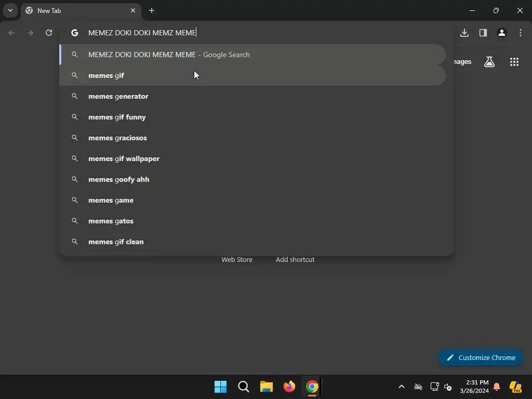Choose the 'memes gif wallpaper' suggestion
Viewport: 532px width, 399px height.
click(252, 158)
